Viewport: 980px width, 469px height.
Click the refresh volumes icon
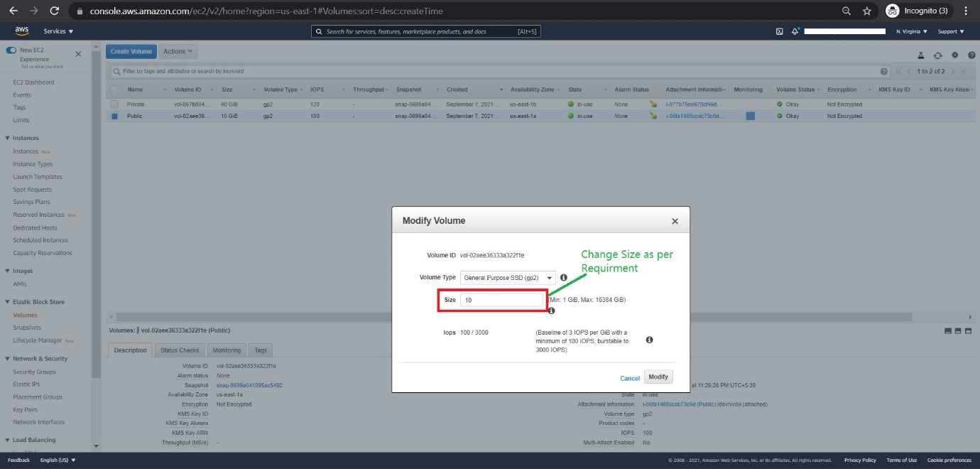(x=937, y=55)
